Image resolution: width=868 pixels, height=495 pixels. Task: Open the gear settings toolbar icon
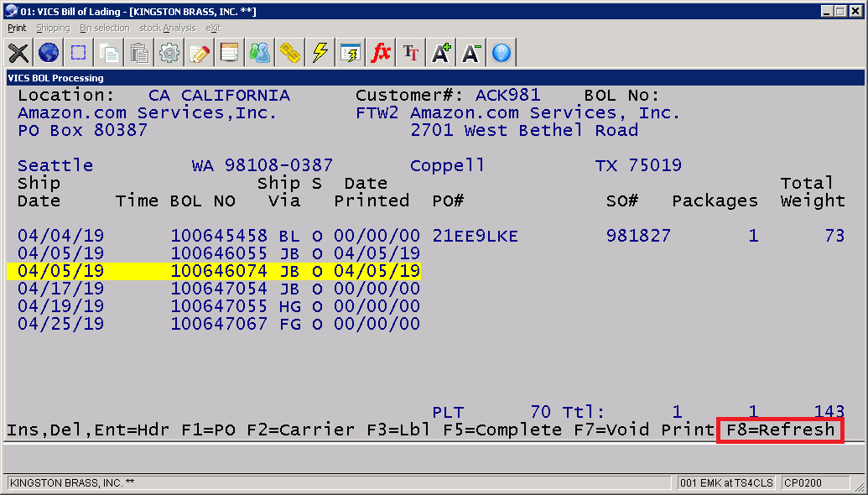click(169, 53)
